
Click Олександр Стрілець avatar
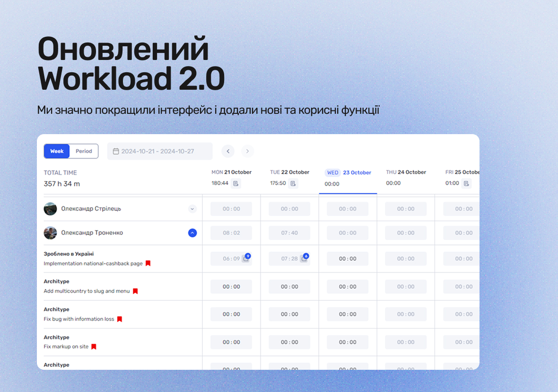50,209
